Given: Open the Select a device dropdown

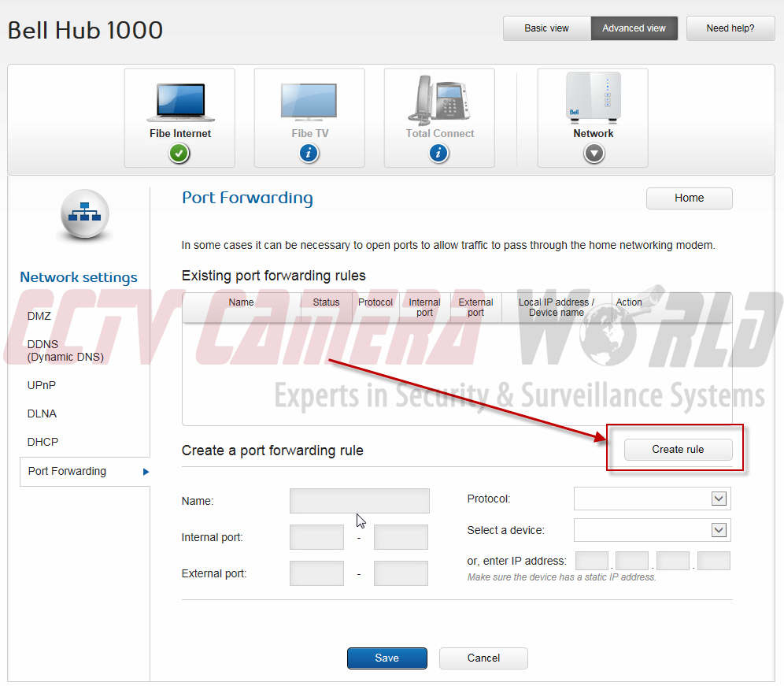Looking at the screenshot, I should click(x=652, y=530).
